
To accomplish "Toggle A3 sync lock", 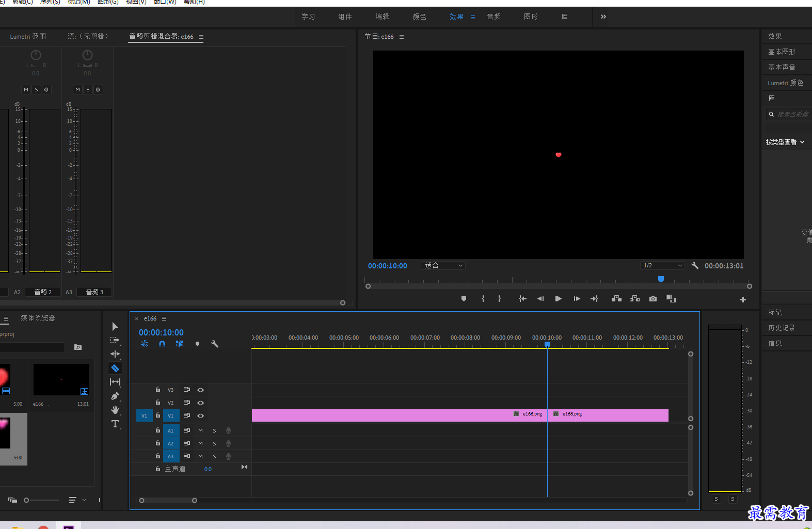I will 186,456.
